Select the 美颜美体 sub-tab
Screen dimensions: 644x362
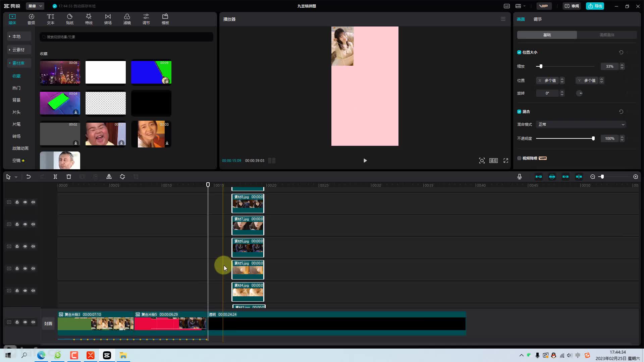(607, 35)
